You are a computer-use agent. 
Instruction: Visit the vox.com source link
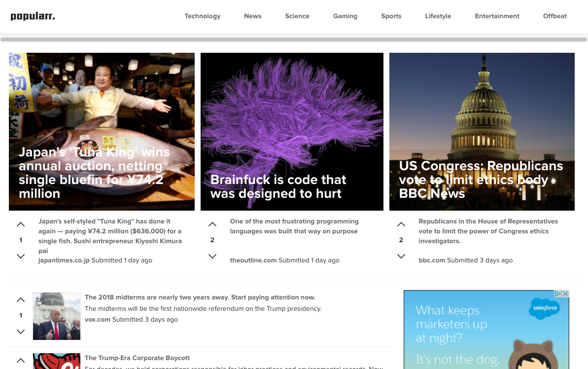point(98,320)
